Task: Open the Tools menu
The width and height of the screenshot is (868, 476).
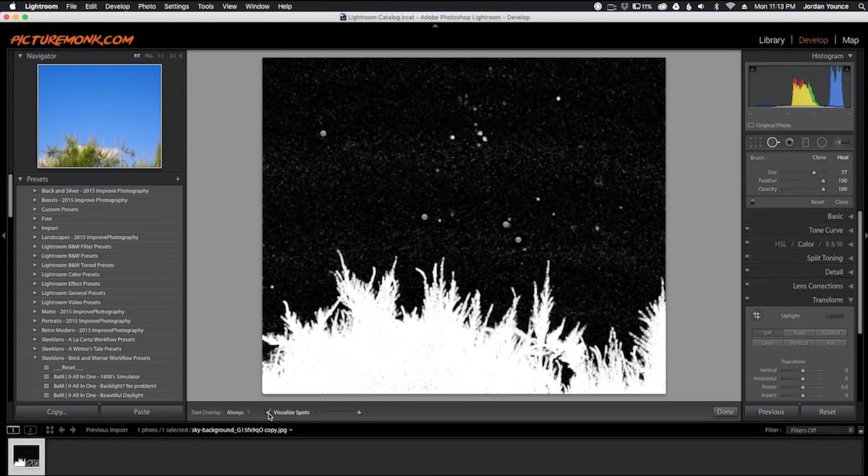Action: coord(205,7)
